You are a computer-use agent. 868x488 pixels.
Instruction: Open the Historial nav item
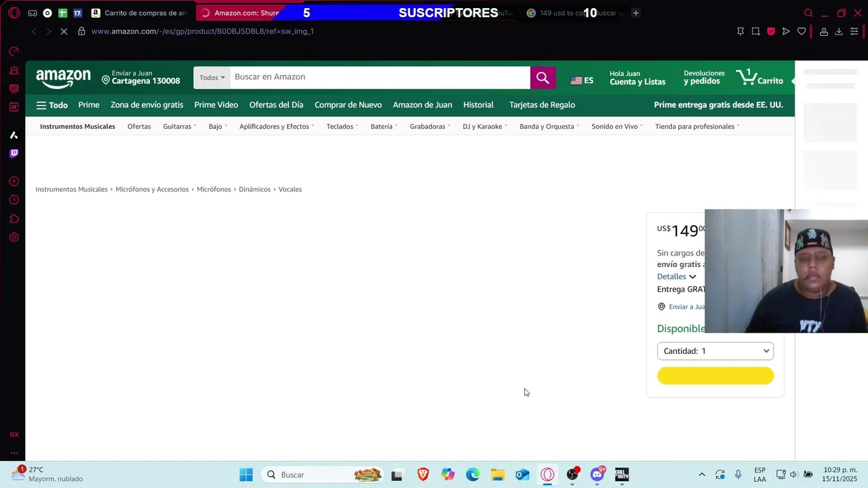(478, 105)
